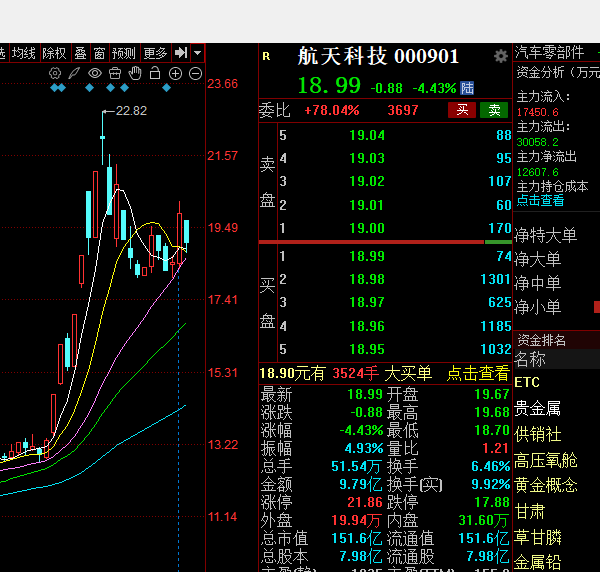This screenshot has width=600, height=572.
Task: Select the feather drawing tool
Action: pyautogui.click(x=74, y=73)
